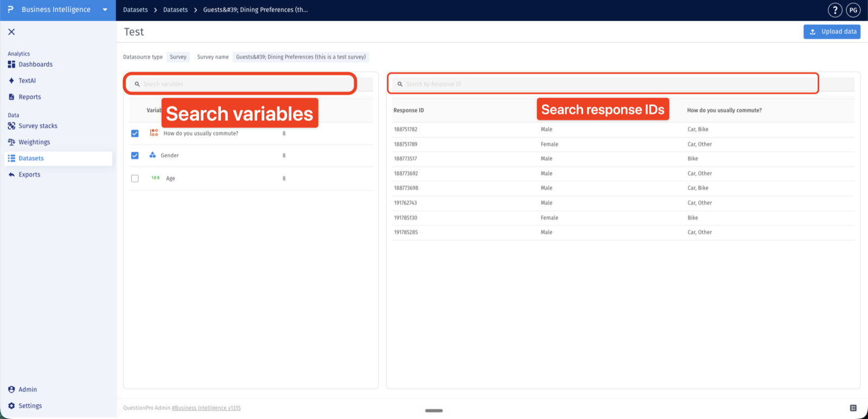
Task: Check the Age variable checkbox
Action: (x=135, y=178)
